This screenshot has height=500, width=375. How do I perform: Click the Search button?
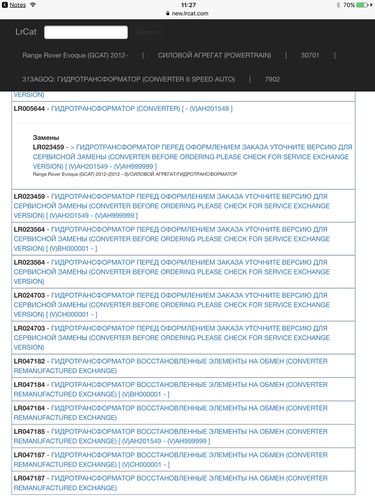tap(146, 32)
